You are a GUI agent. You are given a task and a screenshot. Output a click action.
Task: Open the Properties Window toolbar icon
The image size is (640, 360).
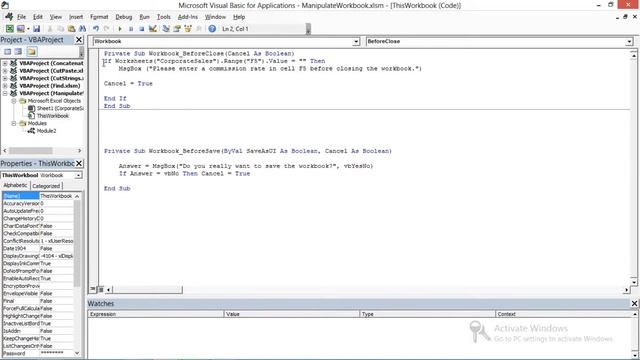pos(177,29)
